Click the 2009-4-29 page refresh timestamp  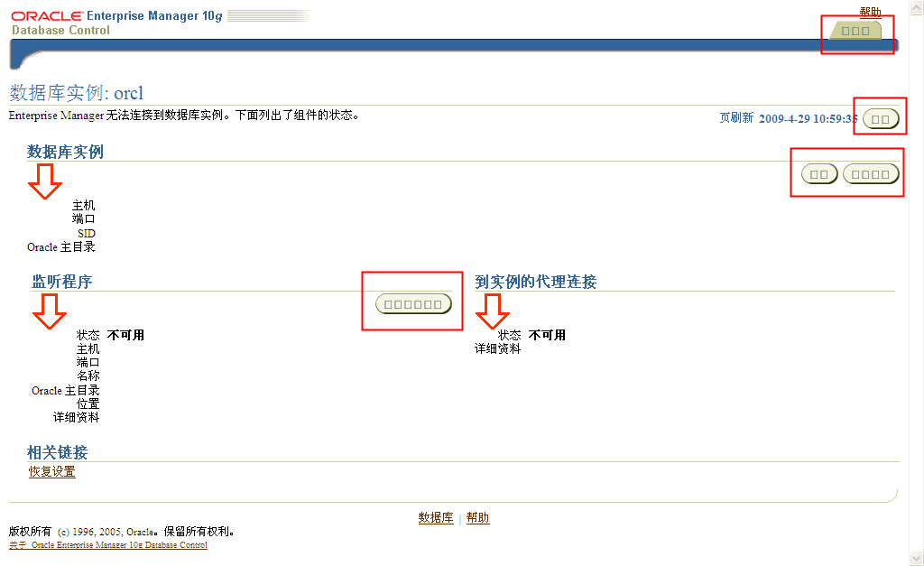click(x=808, y=118)
